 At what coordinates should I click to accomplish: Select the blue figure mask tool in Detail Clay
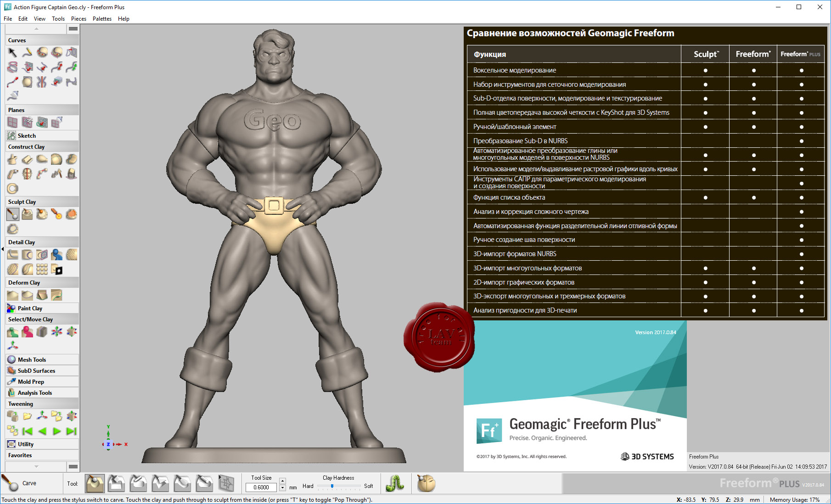pyautogui.click(x=56, y=255)
